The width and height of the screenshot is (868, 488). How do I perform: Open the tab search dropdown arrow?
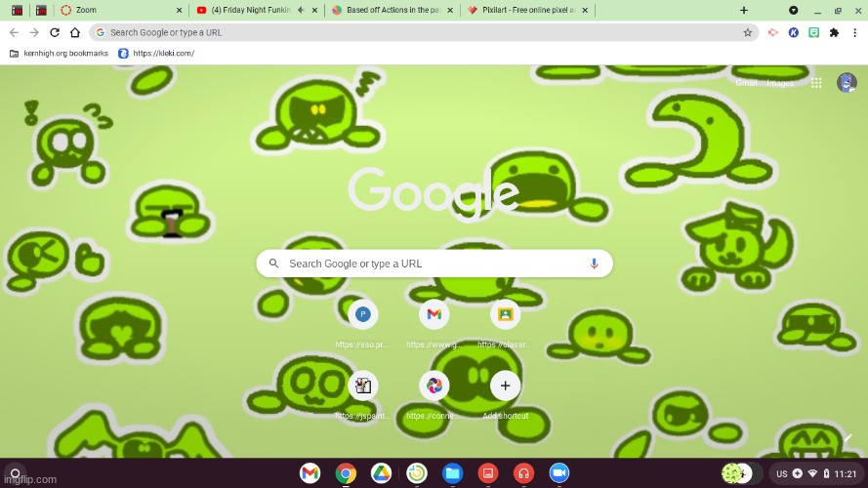(793, 10)
